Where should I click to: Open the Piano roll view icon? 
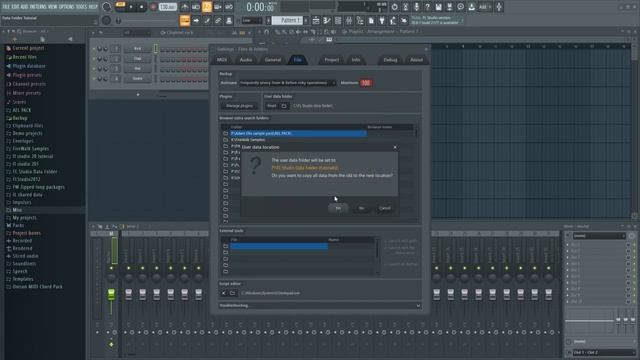click(x=327, y=20)
